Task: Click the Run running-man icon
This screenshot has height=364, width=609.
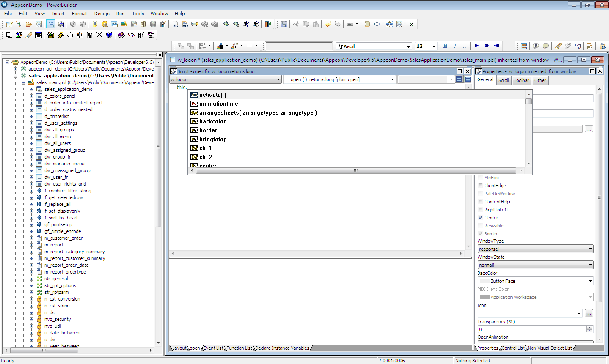Action: coord(246,24)
